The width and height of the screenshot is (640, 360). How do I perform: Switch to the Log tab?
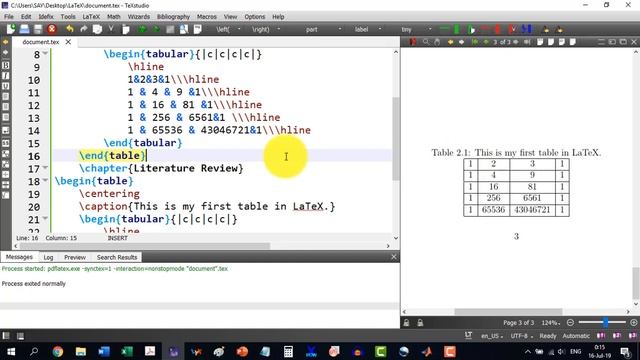[49, 257]
